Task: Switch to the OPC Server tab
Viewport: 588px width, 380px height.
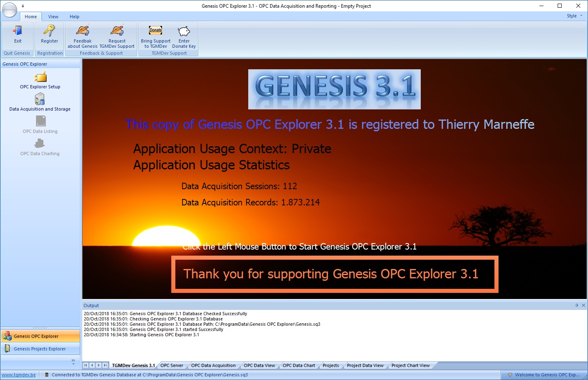Action: tap(172, 365)
